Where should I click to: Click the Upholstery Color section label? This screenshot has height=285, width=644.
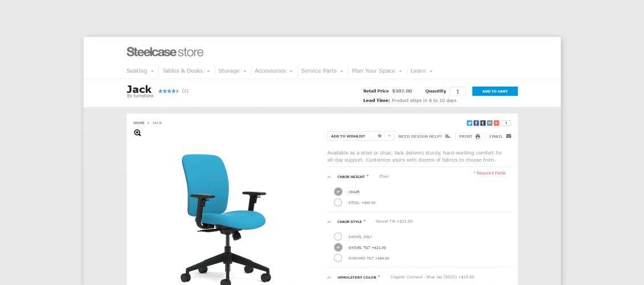[357, 278]
